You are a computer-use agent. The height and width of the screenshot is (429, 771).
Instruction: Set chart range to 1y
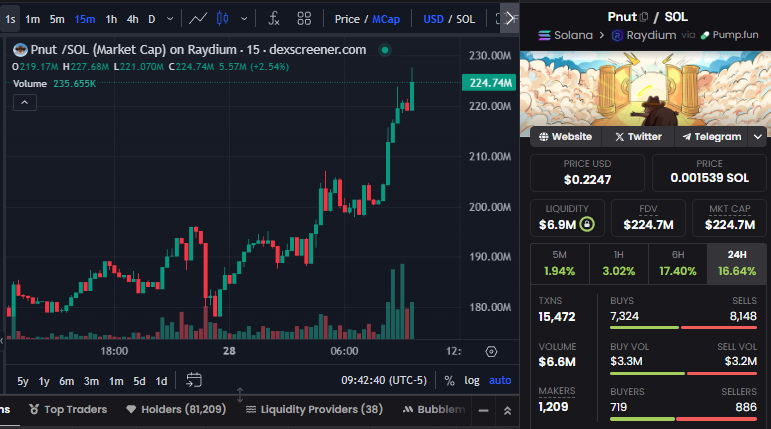click(x=44, y=381)
